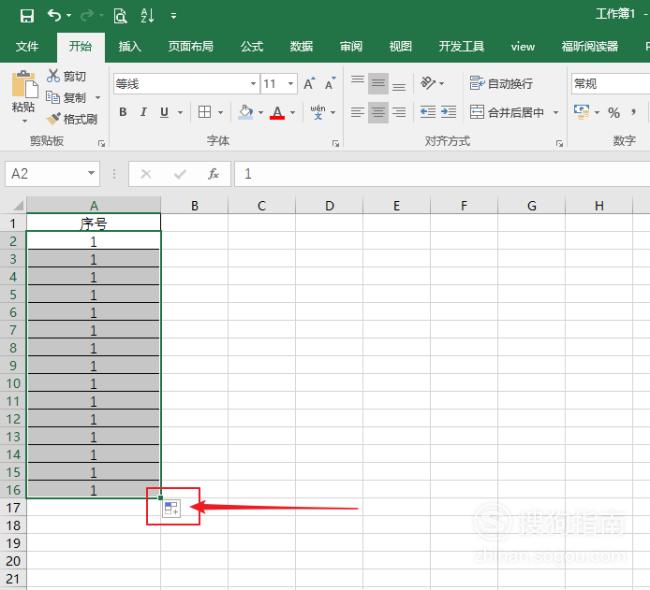Image resolution: width=650 pixels, height=590 pixels.
Task: Click the A2 name box
Action: pos(52,174)
